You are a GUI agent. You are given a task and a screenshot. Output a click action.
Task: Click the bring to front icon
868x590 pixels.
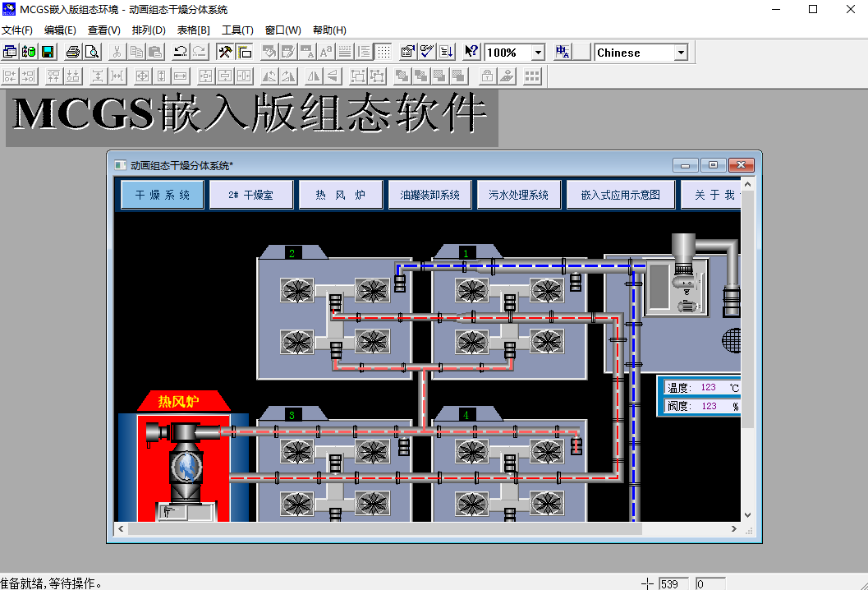click(x=402, y=76)
